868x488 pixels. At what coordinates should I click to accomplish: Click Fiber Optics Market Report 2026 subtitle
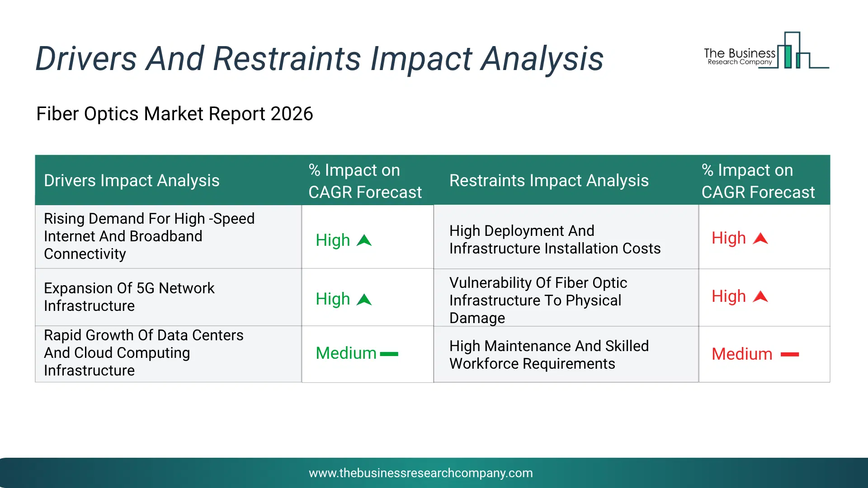[x=175, y=114]
